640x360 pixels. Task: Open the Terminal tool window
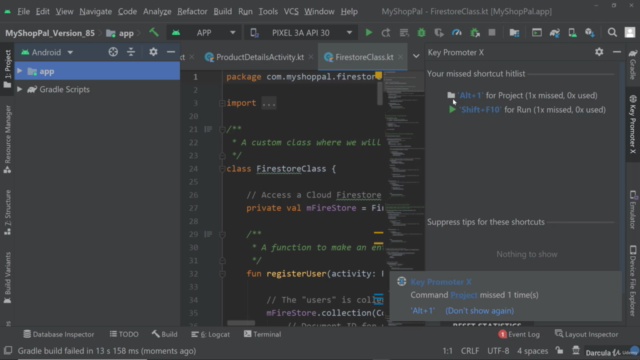point(262,334)
